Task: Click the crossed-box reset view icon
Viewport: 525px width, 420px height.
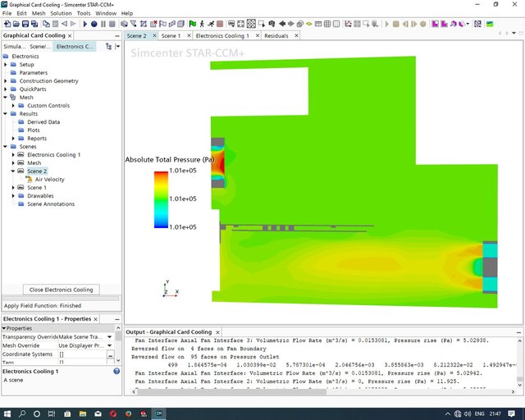Action: tap(251, 24)
